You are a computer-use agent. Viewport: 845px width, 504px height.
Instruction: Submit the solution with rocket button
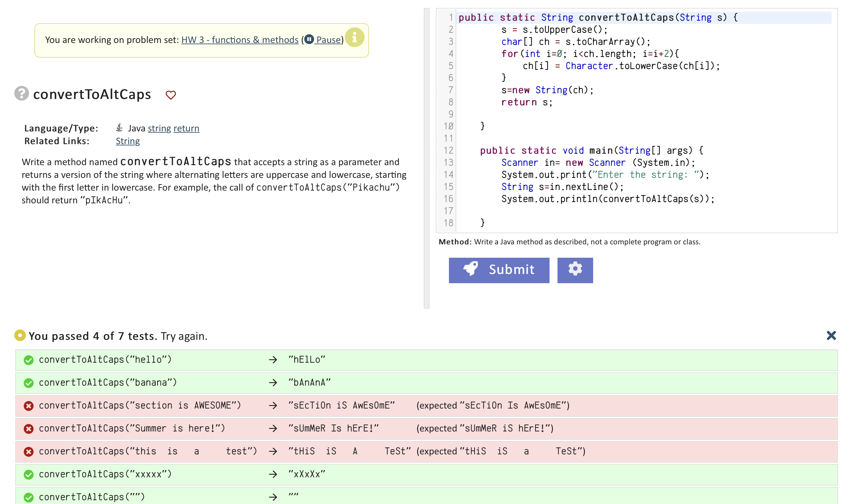pos(499,270)
